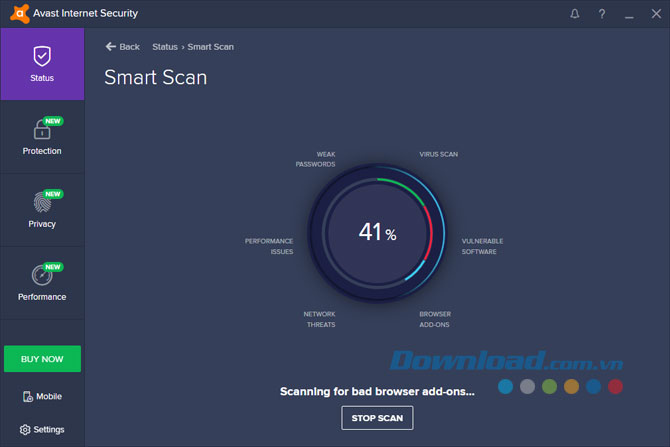The width and height of the screenshot is (670, 447).
Task: Click the Avast Internet Security title
Action: 85,14
